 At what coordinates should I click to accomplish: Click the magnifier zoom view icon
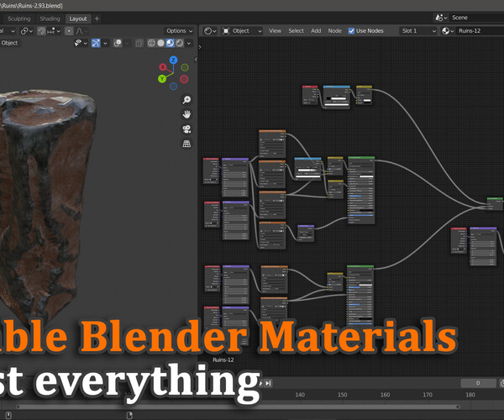click(186, 100)
